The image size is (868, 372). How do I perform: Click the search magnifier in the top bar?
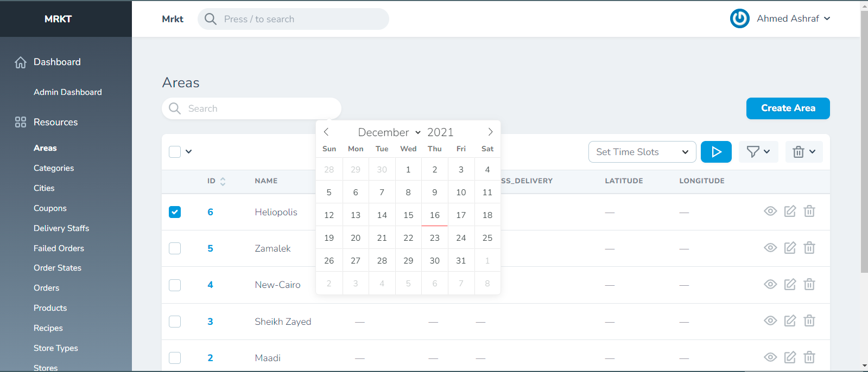pyautogui.click(x=210, y=19)
